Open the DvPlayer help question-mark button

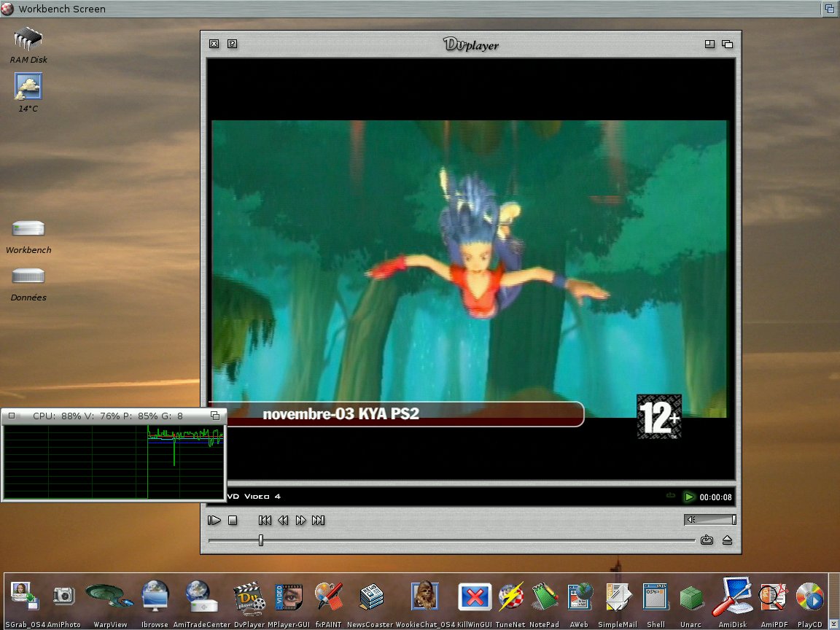tap(232, 44)
